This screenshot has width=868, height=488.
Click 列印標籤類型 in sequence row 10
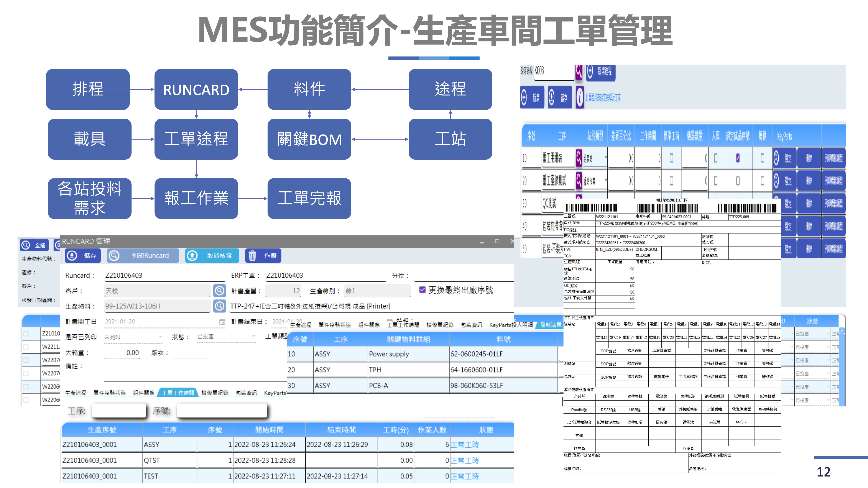833,158
